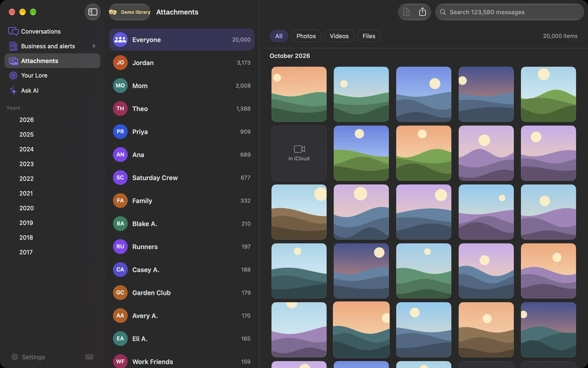Click Blake A. BA avatar
588x368 pixels.
[120, 224]
